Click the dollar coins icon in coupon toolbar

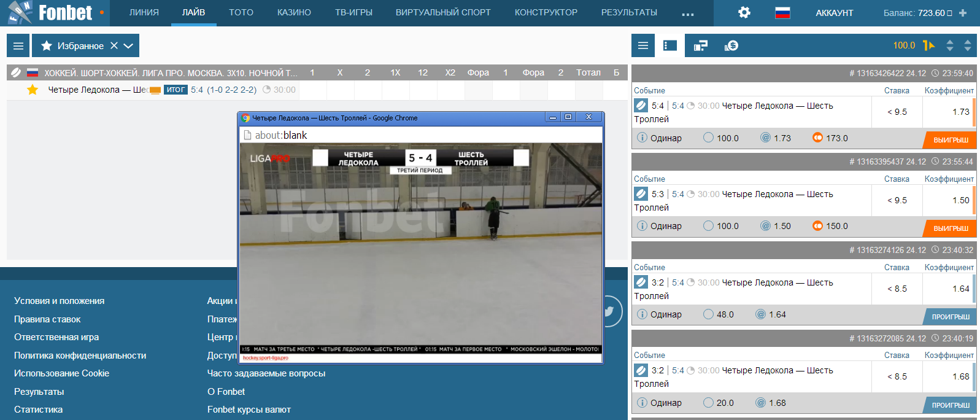click(731, 45)
